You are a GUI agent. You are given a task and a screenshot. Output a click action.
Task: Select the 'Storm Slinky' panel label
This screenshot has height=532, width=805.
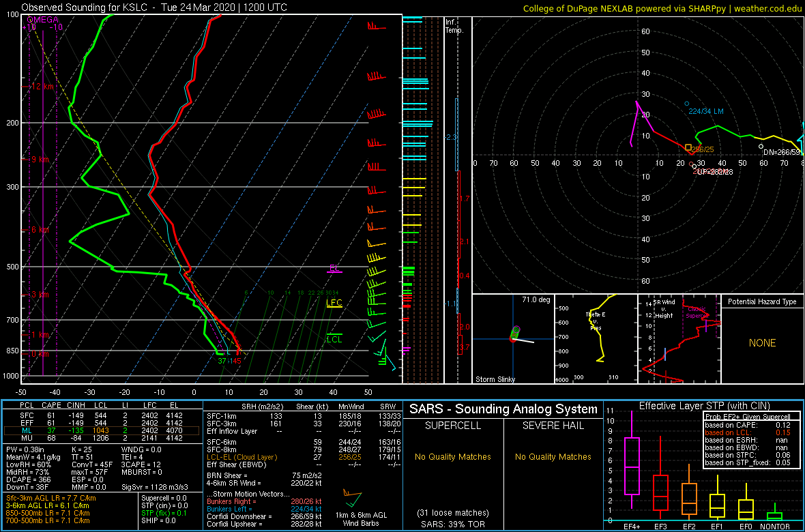pos(495,379)
